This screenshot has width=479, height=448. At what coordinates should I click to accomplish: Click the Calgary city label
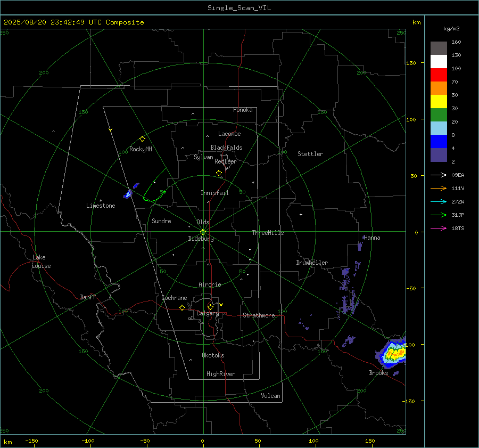208,313
